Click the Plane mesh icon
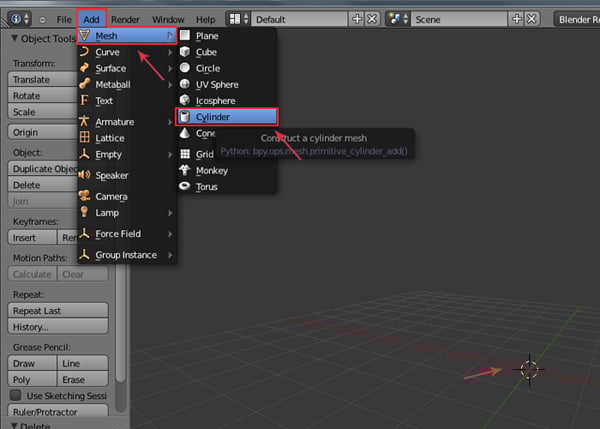This screenshot has height=429, width=600. [185, 36]
